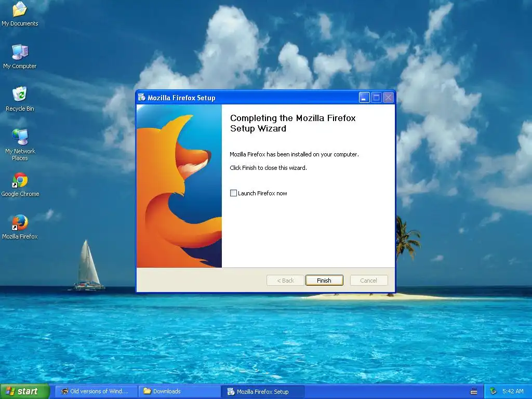Viewport: 532px width, 399px height.
Task: Click the greyed-out Back button
Action: click(x=285, y=280)
